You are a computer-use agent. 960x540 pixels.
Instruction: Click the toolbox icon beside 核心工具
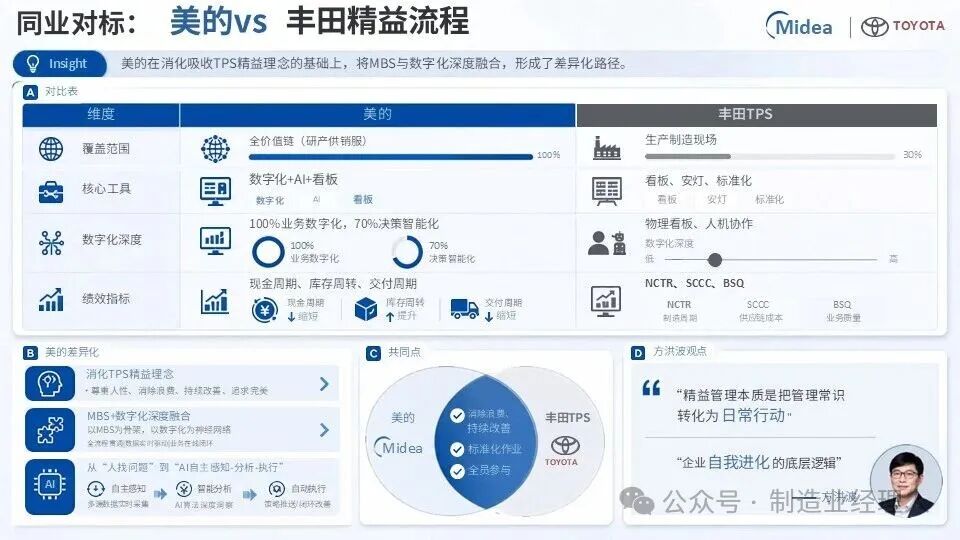(51, 192)
